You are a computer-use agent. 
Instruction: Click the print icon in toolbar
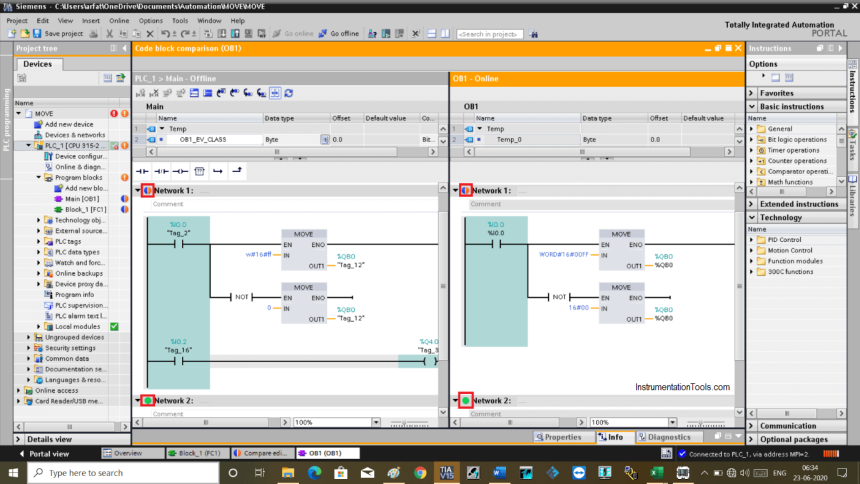tap(94, 33)
